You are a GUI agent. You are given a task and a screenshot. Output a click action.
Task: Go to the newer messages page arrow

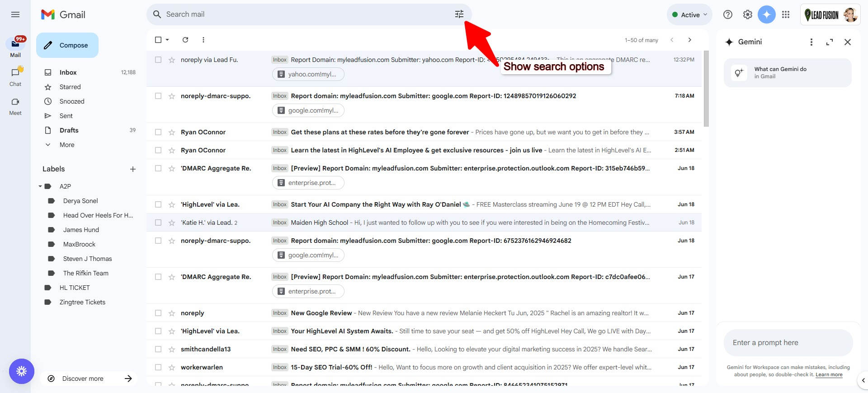coord(672,40)
